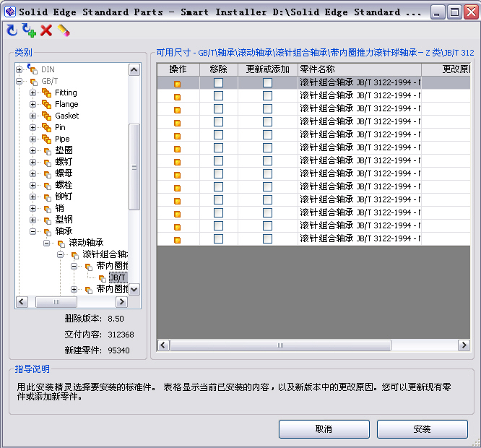Expand the 螺栓 node with its plus box
This screenshot has width=481, height=448.
32,185
